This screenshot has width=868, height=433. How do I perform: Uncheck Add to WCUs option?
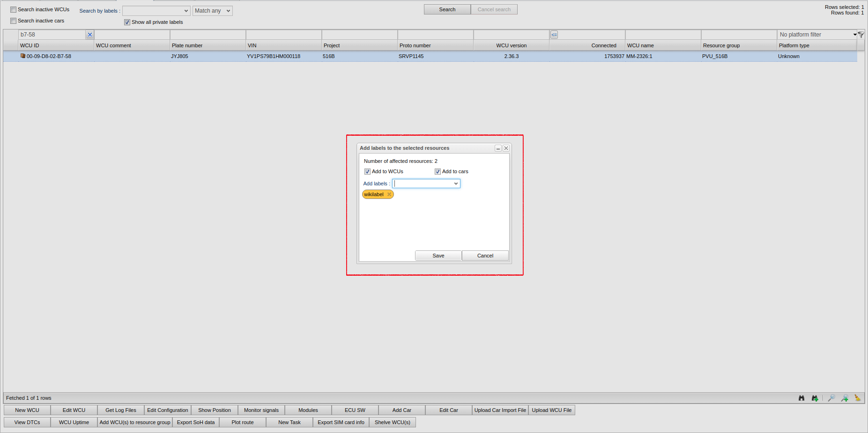[367, 171]
